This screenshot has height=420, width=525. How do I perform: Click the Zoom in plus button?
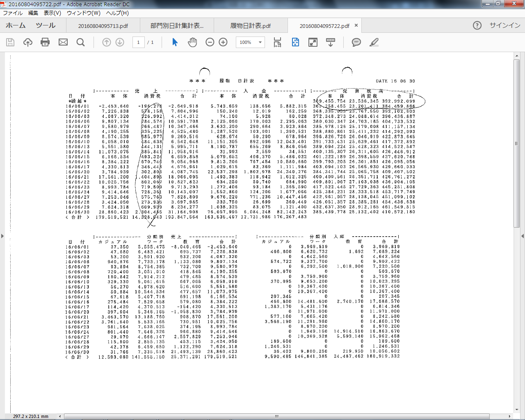223,42
